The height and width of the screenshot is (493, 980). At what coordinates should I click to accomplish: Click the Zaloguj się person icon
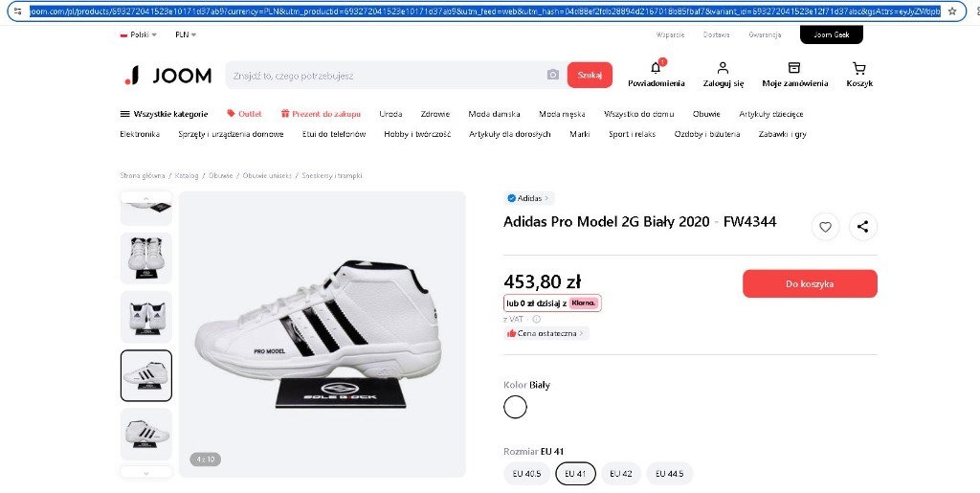(x=723, y=68)
